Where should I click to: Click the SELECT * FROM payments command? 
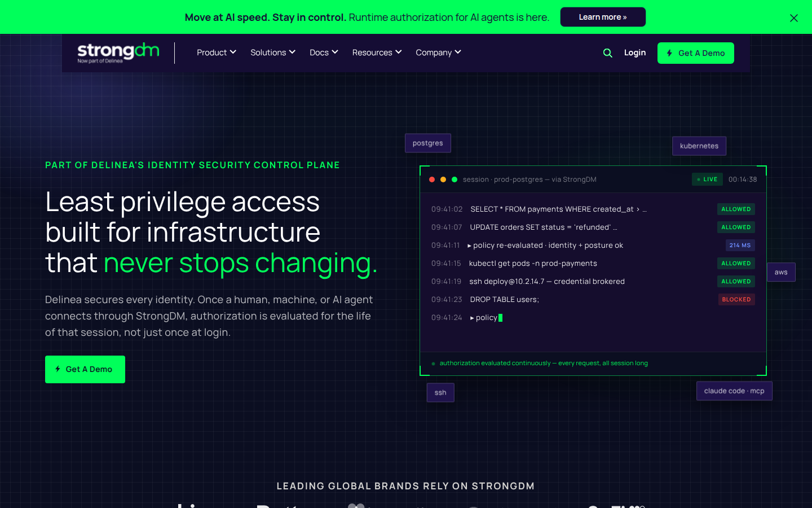click(558, 209)
